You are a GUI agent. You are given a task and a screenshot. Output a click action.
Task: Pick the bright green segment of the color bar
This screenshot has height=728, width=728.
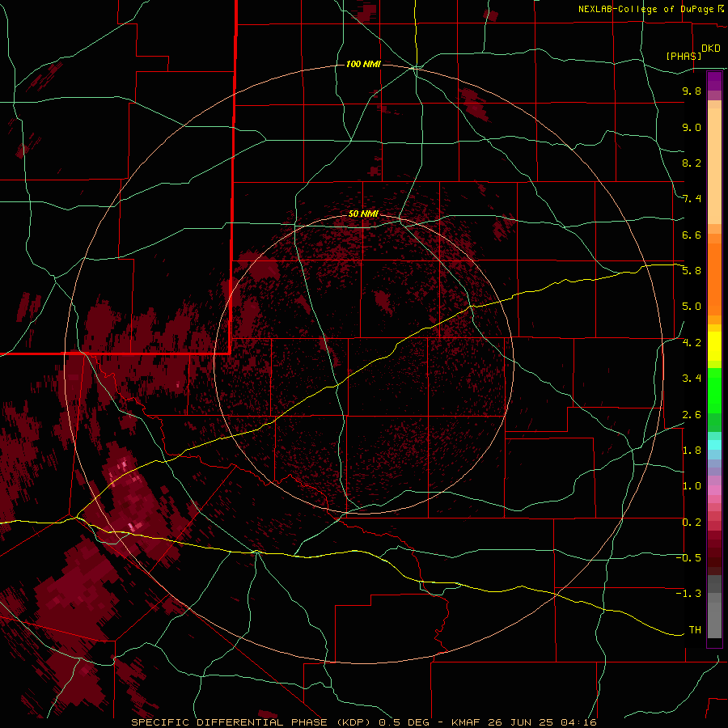click(x=714, y=390)
